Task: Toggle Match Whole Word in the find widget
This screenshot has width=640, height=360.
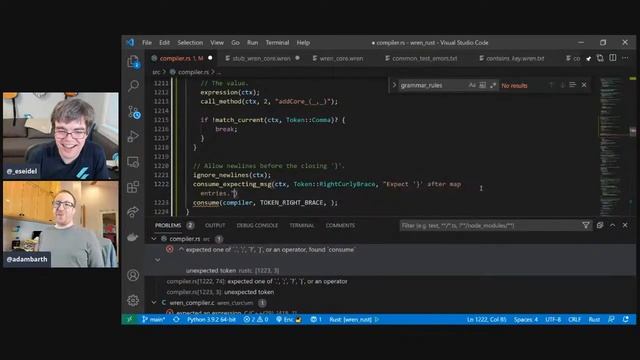Action: (482, 85)
